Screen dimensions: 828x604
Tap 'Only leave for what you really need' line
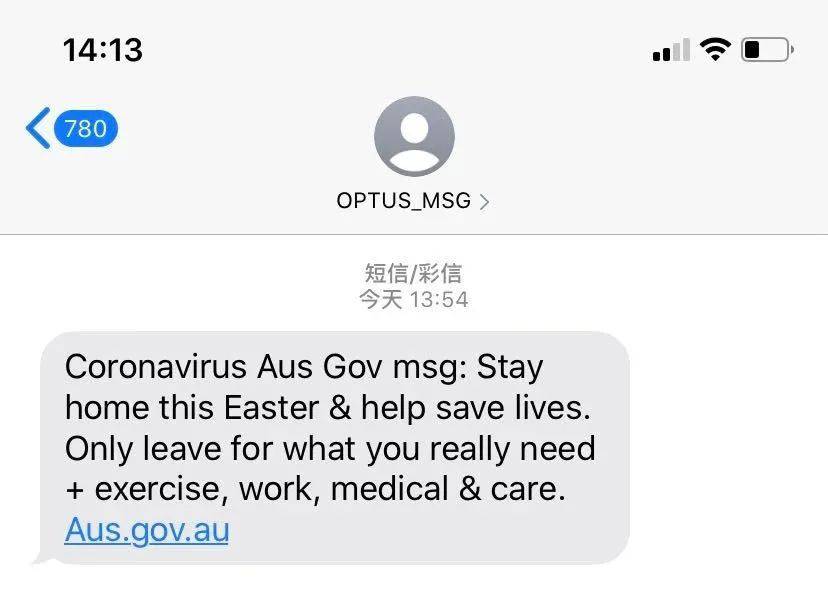click(330, 449)
